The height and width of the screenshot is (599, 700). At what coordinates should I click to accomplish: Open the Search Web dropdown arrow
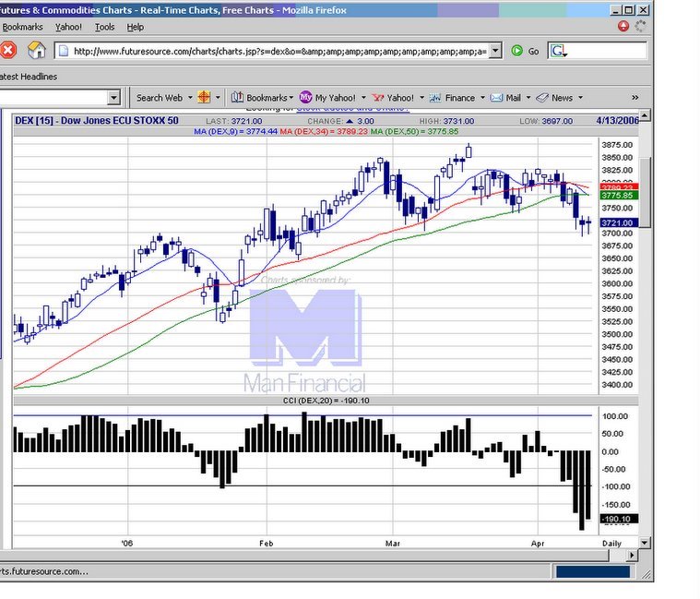coord(190,98)
